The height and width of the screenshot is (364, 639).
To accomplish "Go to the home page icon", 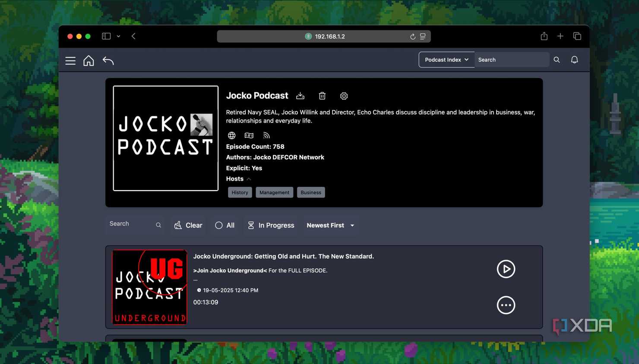I will [x=89, y=60].
